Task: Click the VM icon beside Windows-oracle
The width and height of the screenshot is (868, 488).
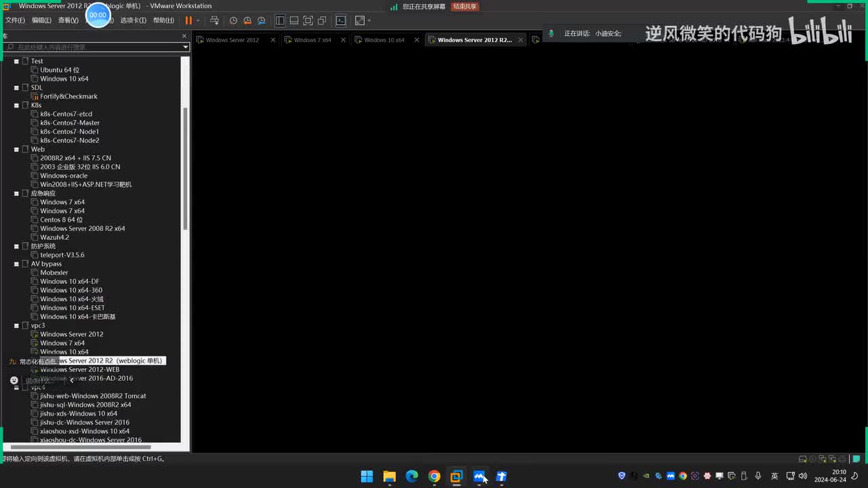Action: tap(35, 176)
